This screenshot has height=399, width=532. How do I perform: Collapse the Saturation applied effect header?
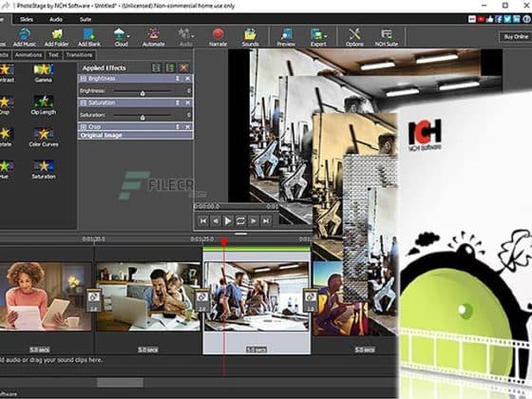84,103
